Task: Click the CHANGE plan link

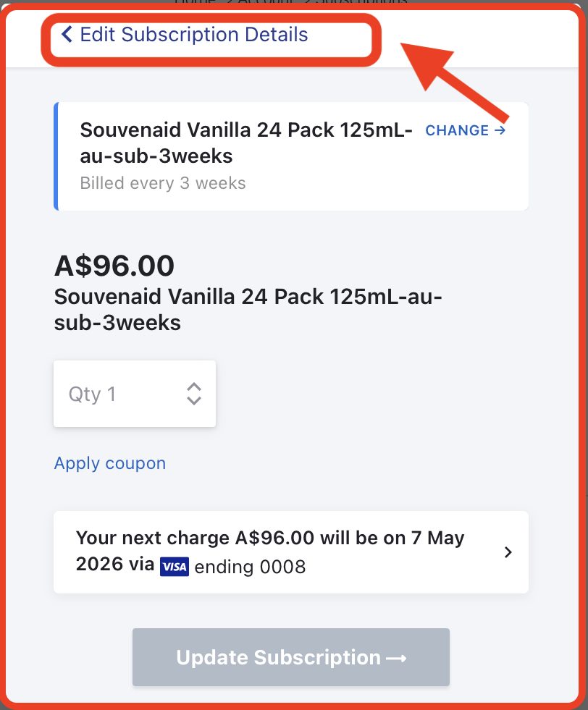Action: tap(465, 130)
